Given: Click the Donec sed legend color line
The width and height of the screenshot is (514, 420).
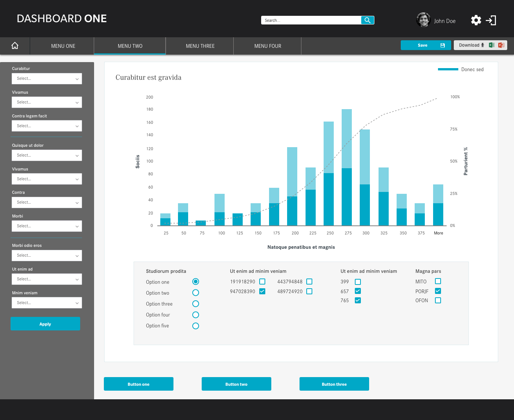Looking at the screenshot, I should pos(448,69).
